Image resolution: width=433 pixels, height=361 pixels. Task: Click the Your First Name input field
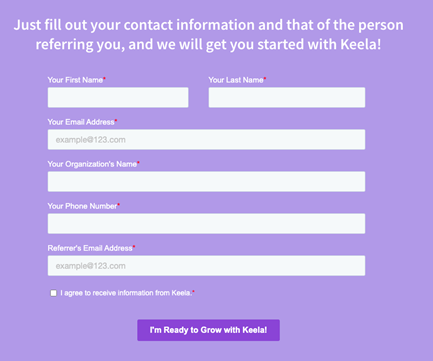coord(118,97)
